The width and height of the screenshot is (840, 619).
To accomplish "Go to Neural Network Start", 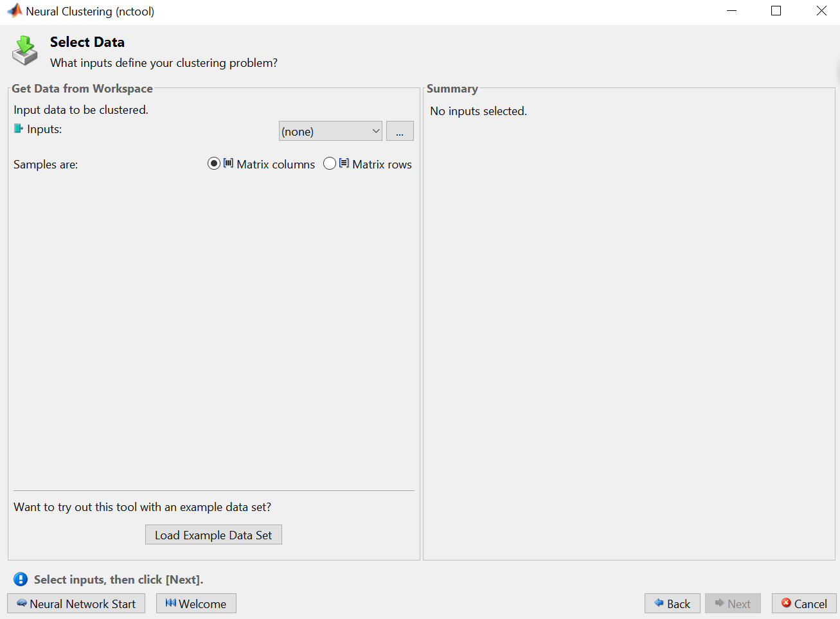I will tap(76, 604).
